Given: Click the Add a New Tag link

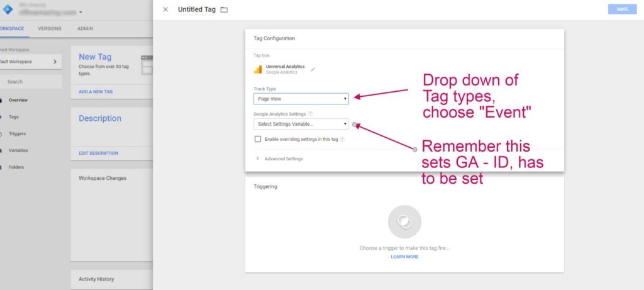Looking at the screenshot, I should 96,92.
